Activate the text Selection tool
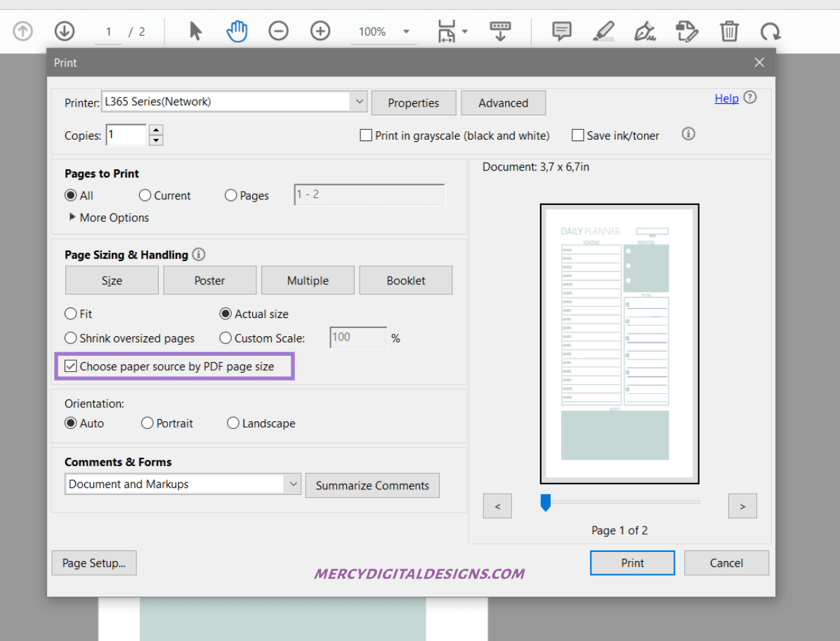 195,30
